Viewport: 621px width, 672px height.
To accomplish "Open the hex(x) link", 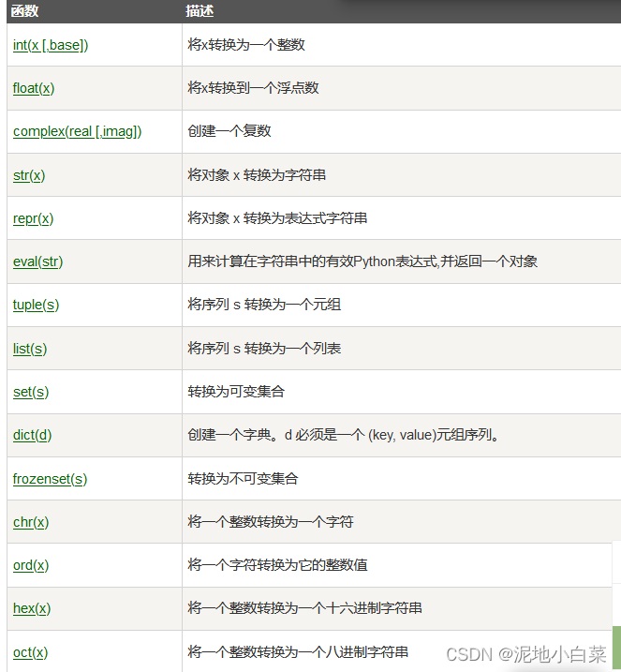I will [32, 608].
